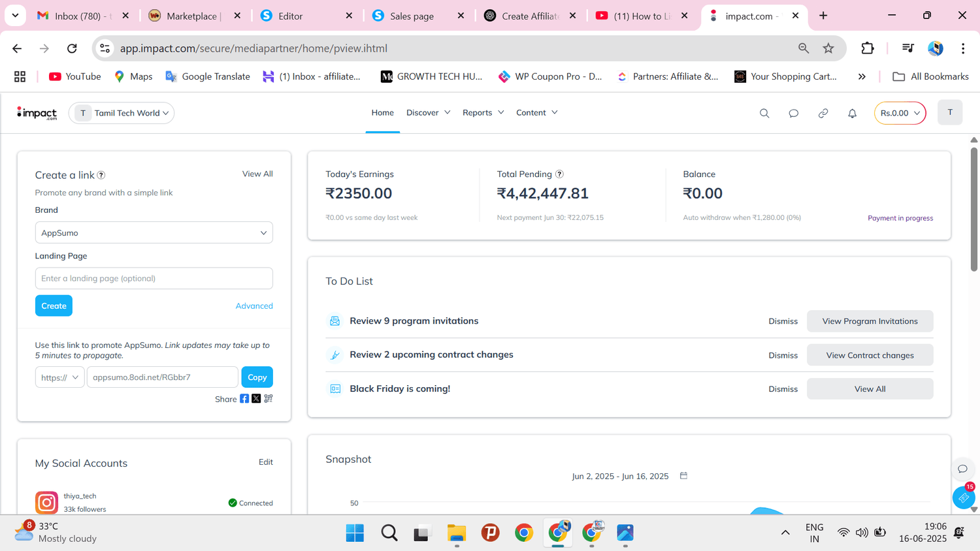Click the blue Create button

point(54,306)
